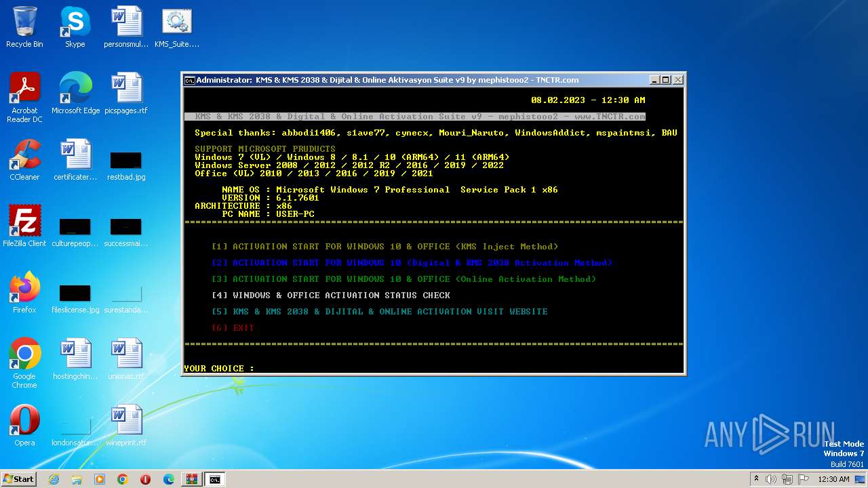868x488 pixels.
Task: Click the VERSION : 6.1.7601 line
Action: tap(271, 198)
